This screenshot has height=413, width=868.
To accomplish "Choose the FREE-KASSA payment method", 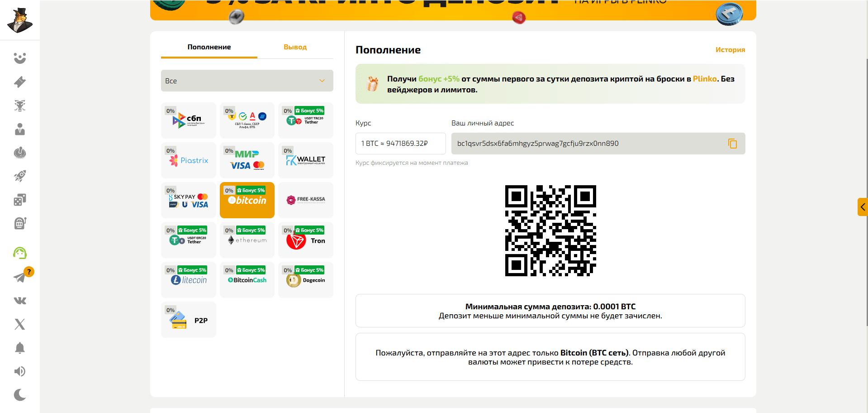I will click(x=306, y=200).
